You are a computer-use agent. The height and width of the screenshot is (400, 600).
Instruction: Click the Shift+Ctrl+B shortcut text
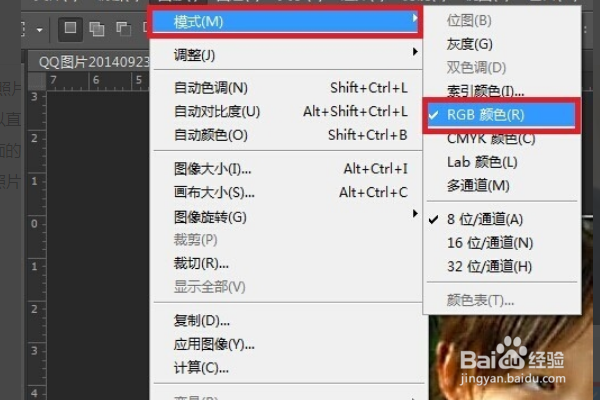367,135
